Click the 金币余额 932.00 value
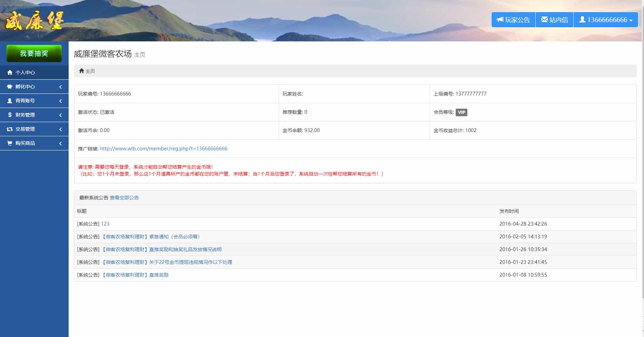Image resolution: width=644 pixels, height=337 pixels. (x=312, y=130)
